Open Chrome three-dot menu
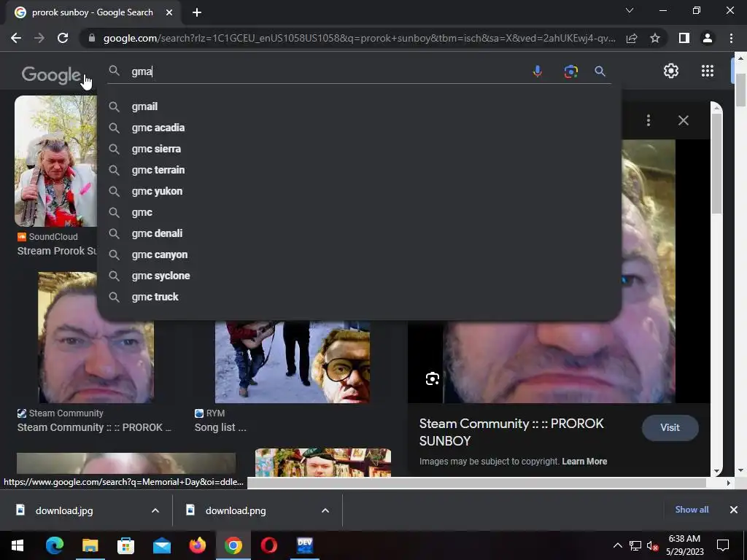This screenshot has height=560, width=747. click(731, 38)
